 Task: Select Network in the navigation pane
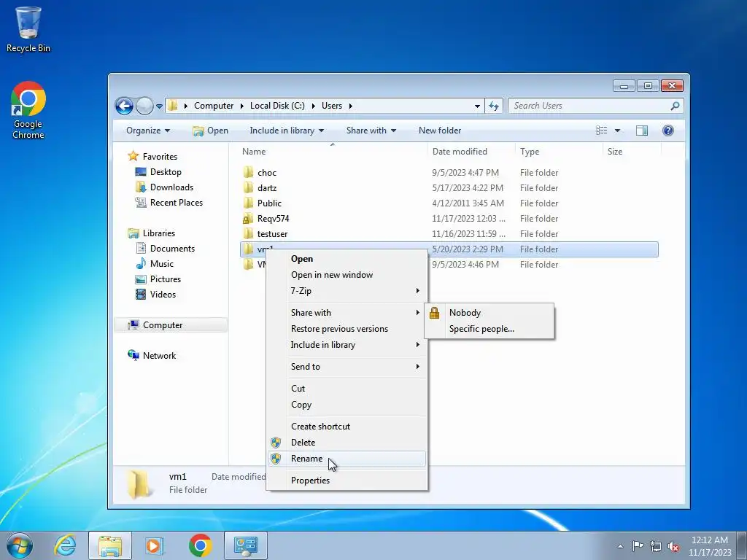152,356
